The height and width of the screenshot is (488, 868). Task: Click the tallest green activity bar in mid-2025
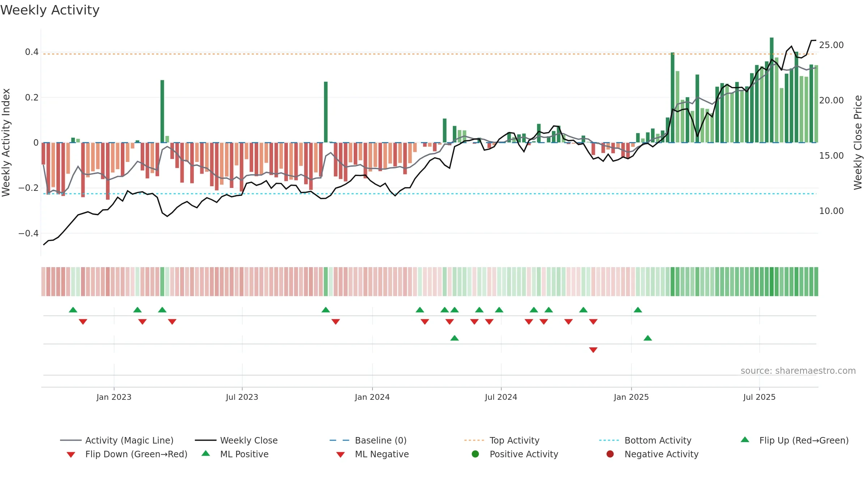(x=772, y=90)
